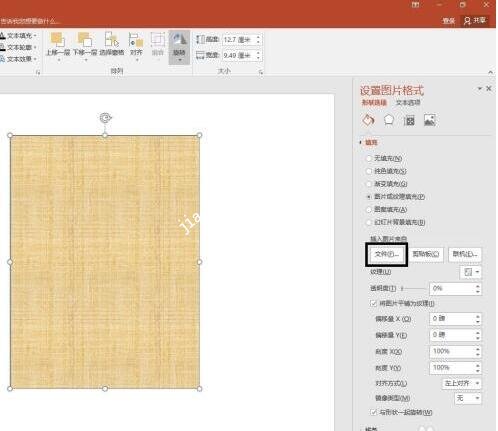Click the rotation handle above the textured shape

click(x=105, y=118)
